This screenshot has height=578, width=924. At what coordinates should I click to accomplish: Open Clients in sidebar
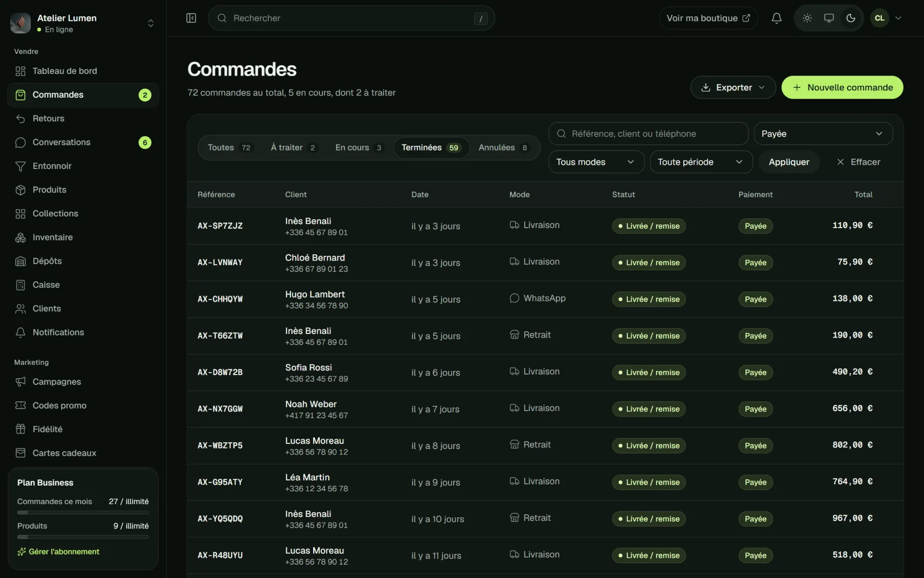[x=83, y=309]
